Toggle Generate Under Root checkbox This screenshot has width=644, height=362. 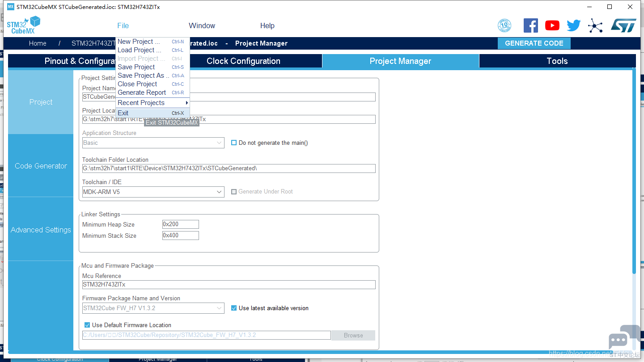pyautogui.click(x=234, y=191)
